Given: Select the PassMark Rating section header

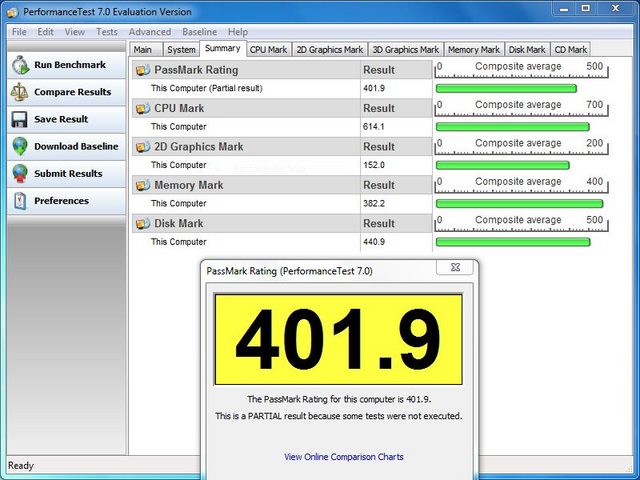Looking at the screenshot, I should click(282, 70).
